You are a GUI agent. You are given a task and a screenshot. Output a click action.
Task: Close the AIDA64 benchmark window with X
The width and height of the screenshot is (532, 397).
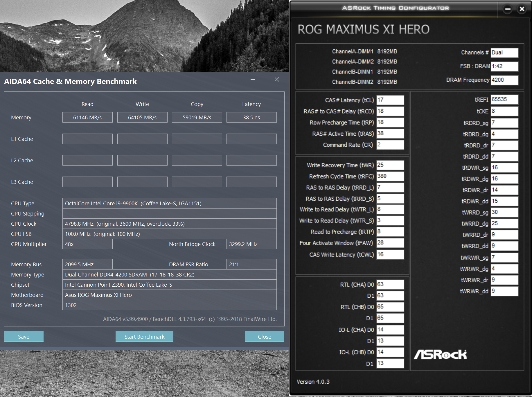tap(277, 80)
